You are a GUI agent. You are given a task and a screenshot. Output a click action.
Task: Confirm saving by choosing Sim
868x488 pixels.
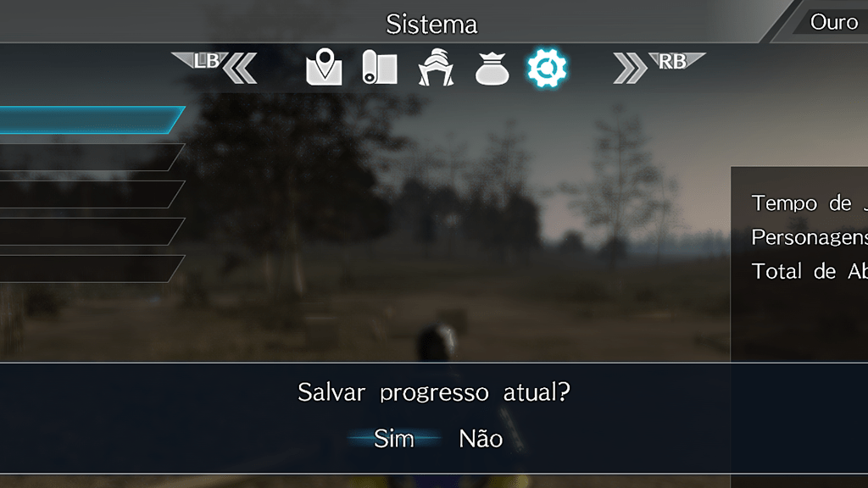pyautogui.click(x=394, y=439)
